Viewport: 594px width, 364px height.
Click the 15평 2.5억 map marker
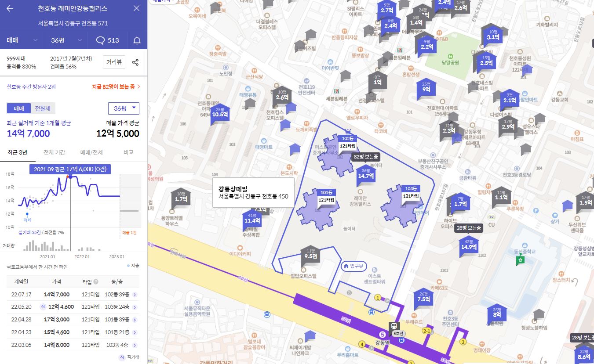click(486, 61)
